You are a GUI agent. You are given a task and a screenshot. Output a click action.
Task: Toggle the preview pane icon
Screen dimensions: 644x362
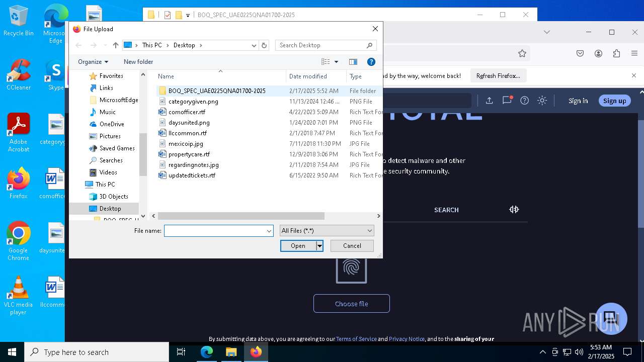pyautogui.click(x=353, y=62)
